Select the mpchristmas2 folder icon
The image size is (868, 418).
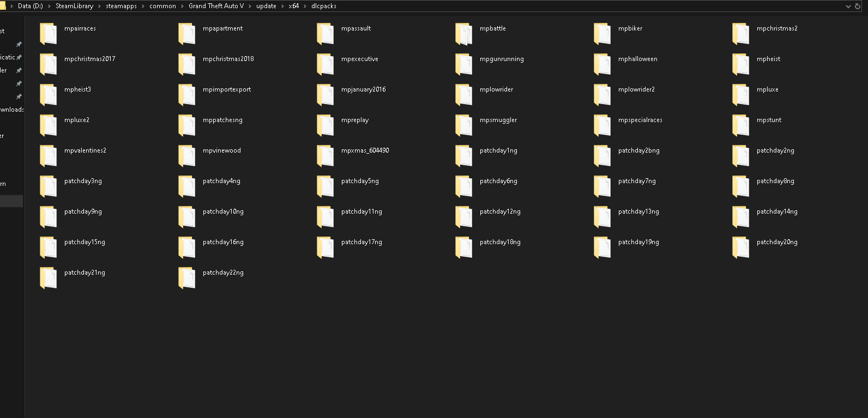[740, 33]
